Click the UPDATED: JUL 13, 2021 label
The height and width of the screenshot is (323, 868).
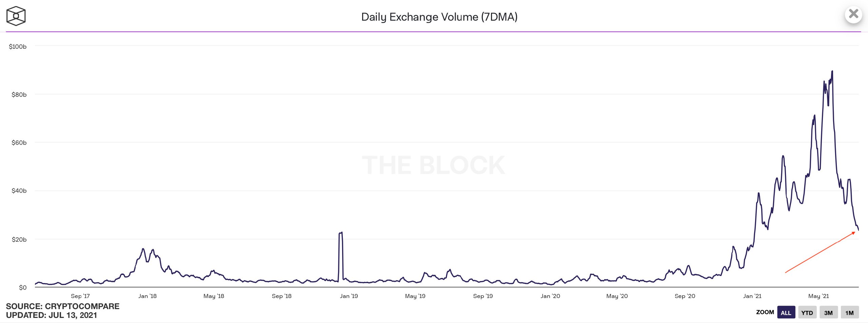point(52,315)
